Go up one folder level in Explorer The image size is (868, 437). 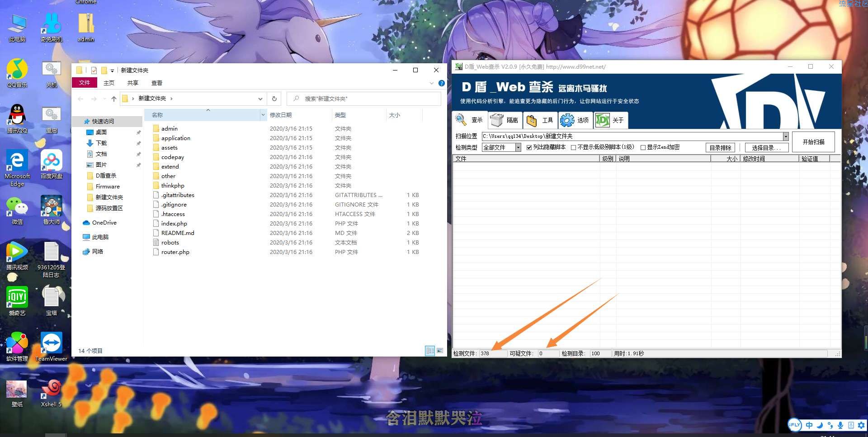point(114,99)
